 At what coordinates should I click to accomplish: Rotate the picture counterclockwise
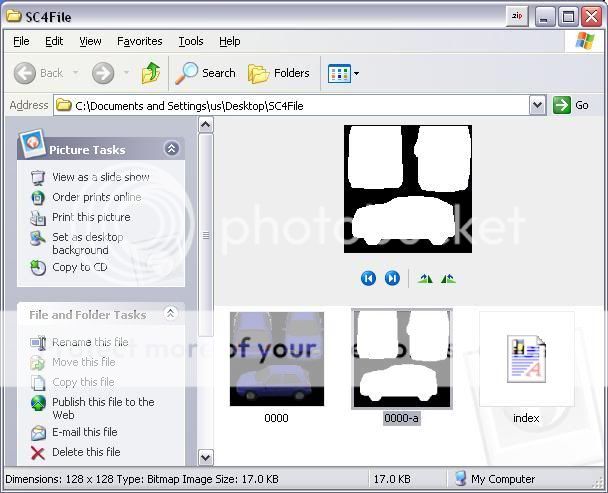tap(448, 279)
